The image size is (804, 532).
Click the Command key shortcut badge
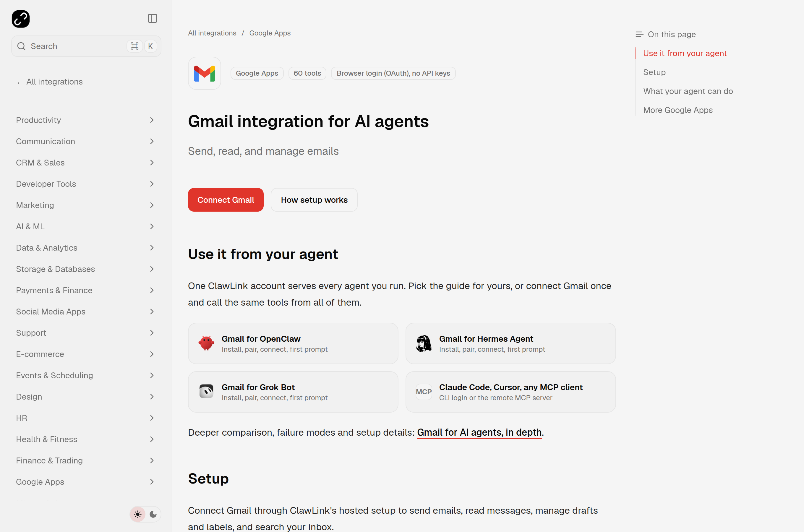coord(135,46)
